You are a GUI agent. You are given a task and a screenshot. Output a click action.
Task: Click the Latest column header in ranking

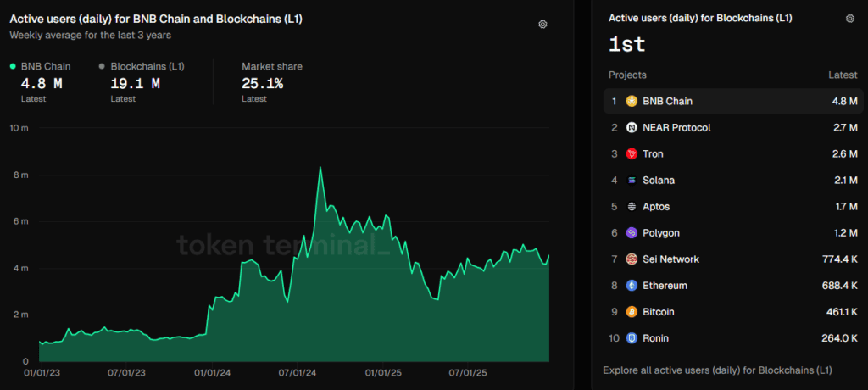click(843, 75)
